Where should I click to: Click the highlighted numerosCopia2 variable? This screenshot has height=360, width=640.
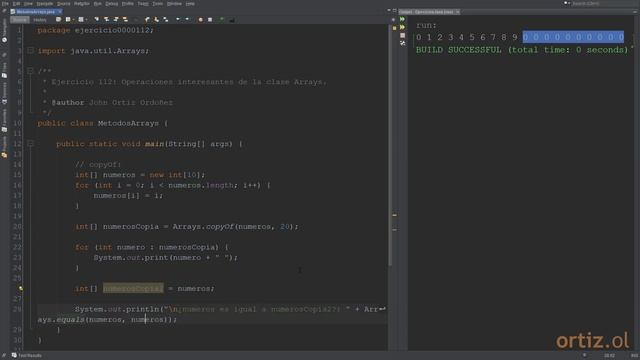click(x=133, y=289)
